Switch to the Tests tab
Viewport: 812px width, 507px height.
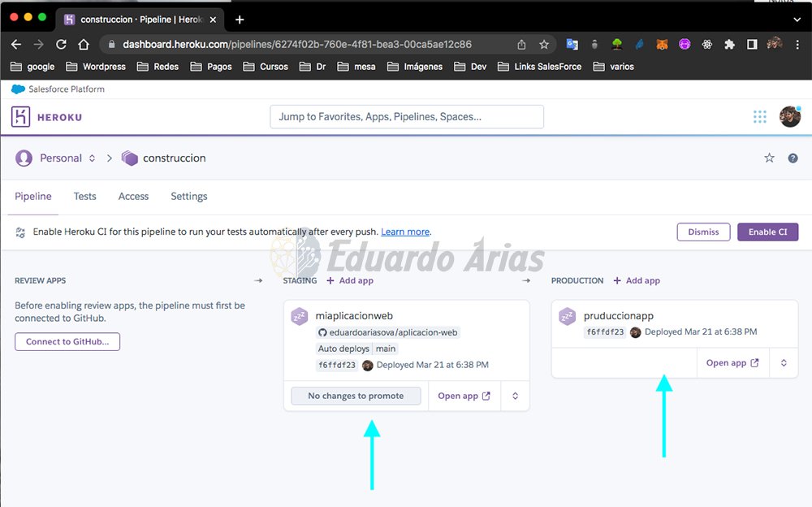pyautogui.click(x=85, y=197)
